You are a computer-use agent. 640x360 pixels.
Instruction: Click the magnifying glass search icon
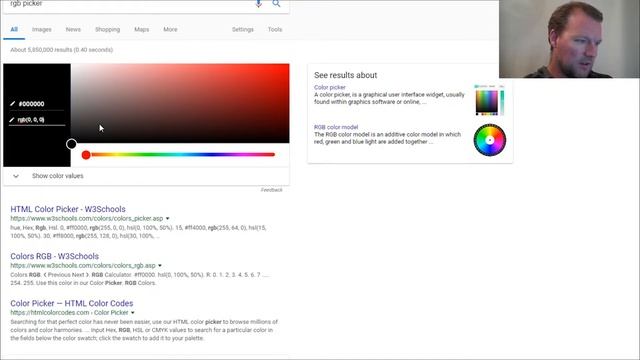click(x=276, y=4)
